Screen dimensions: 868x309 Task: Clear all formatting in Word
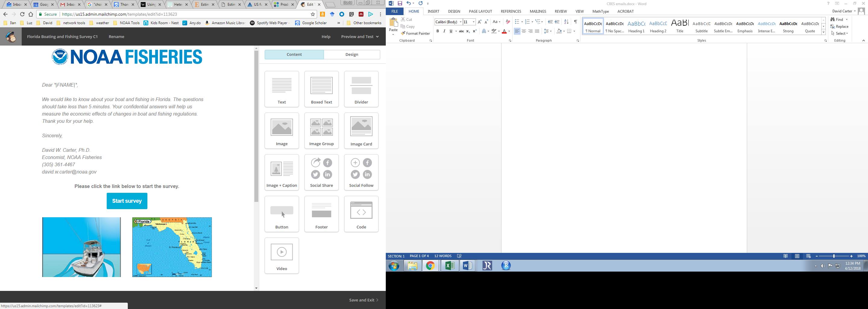coord(508,22)
